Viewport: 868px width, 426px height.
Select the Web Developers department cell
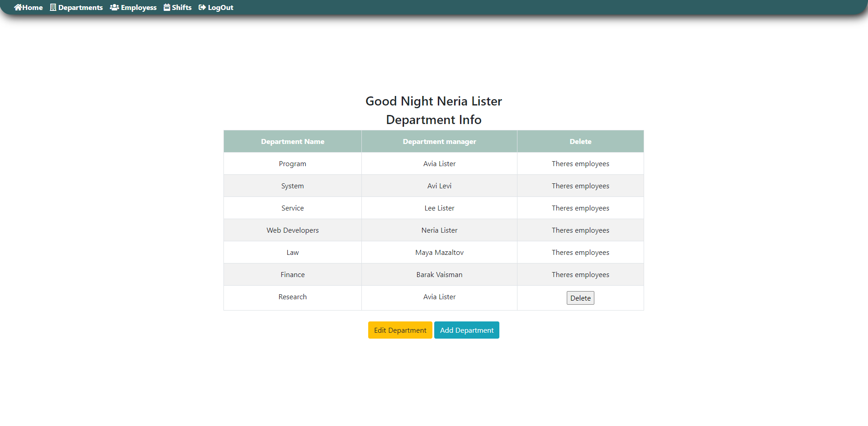(293, 230)
